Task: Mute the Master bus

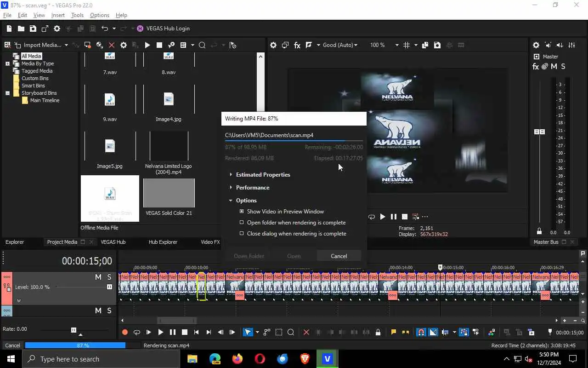Action: (554, 67)
